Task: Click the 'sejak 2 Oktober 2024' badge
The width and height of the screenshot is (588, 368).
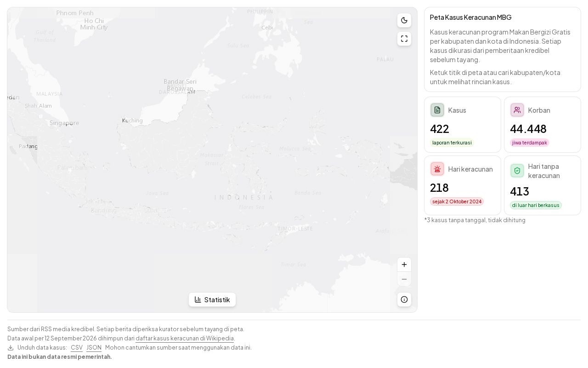Action: coord(457,201)
